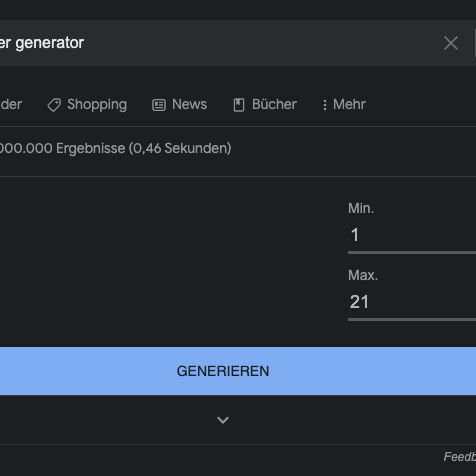The width and height of the screenshot is (476, 476).
Task: Click inside the search text 'generator'
Action: point(50,43)
